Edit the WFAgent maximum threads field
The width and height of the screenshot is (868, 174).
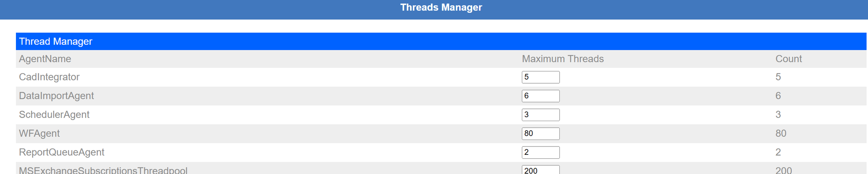pos(540,134)
